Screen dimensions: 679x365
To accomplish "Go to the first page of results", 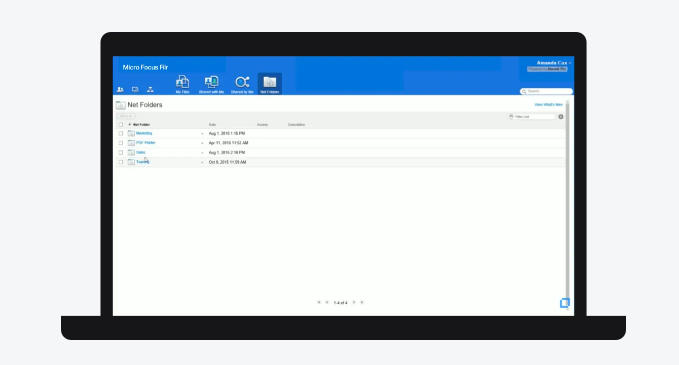I will pos(319,303).
